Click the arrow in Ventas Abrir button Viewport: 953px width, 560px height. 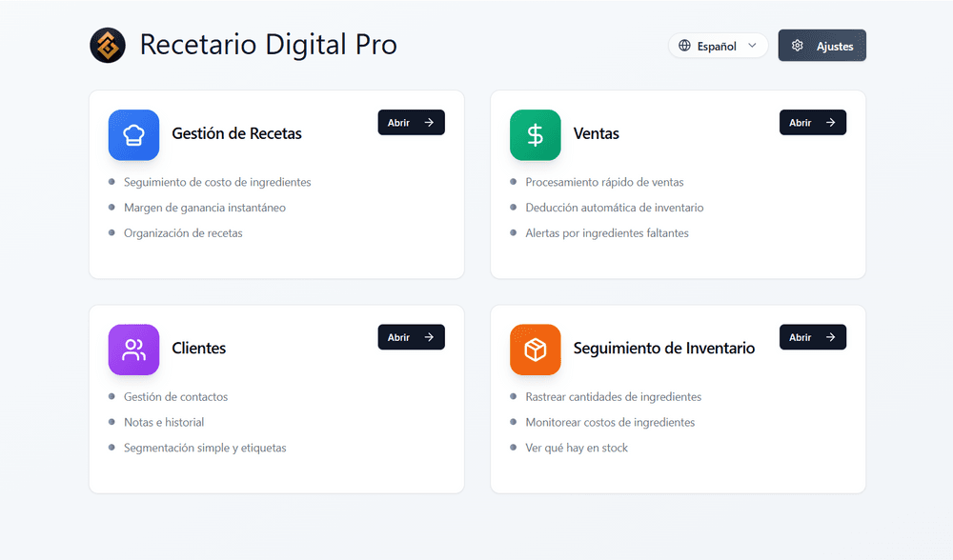coord(831,123)
